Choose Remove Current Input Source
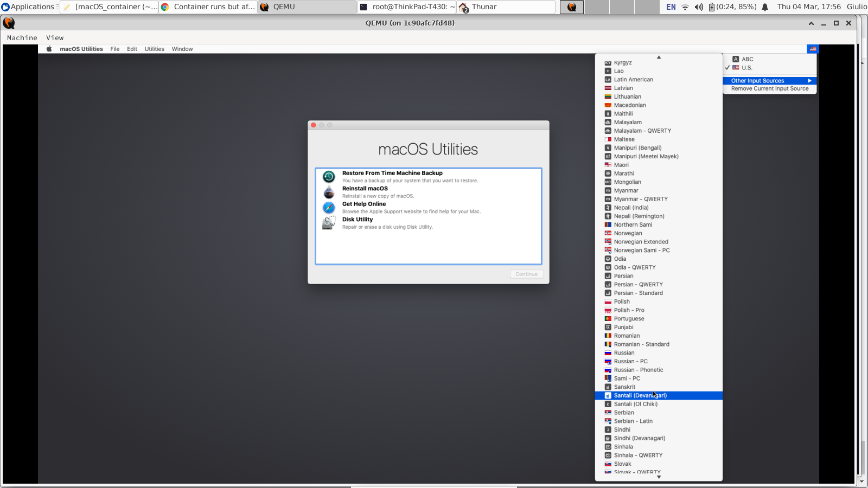The height and width of the screenshot is (488, 868). 770,88
